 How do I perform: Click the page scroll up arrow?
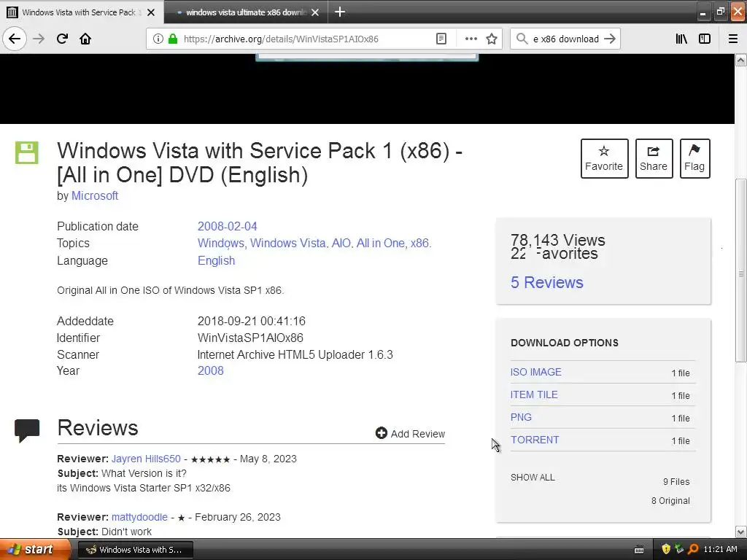click(740, 60)
